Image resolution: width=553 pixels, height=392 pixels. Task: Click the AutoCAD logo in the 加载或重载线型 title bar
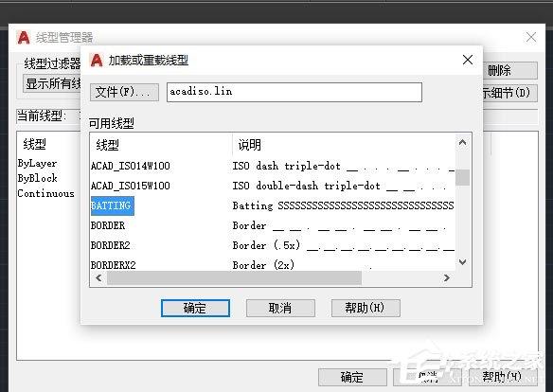pos(97,61)
